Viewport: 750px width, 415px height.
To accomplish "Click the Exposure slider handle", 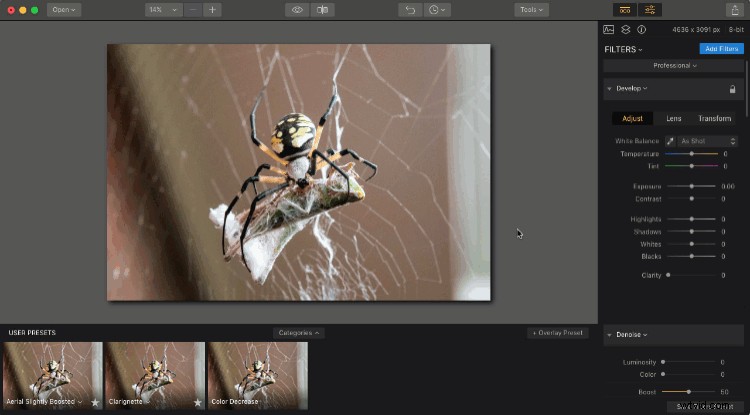I will [x=692, y=186].
